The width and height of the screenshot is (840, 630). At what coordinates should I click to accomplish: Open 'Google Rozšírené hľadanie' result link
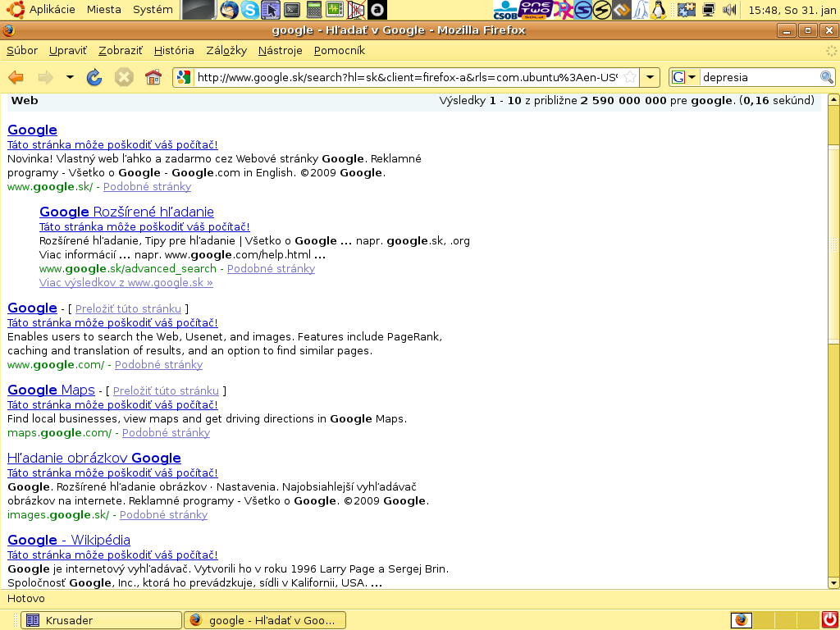pos(126,212)
